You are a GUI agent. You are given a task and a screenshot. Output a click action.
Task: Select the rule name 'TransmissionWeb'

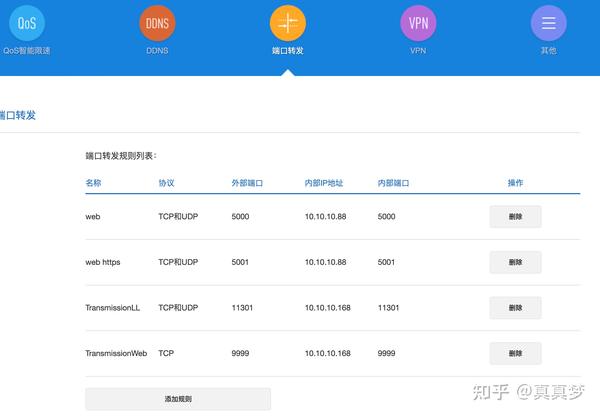(116, 353)
